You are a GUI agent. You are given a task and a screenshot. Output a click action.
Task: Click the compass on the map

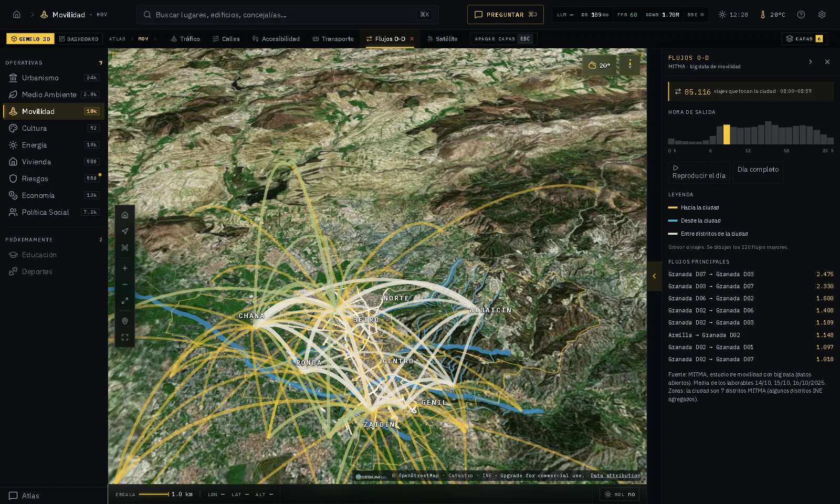[x=630, y=65]
